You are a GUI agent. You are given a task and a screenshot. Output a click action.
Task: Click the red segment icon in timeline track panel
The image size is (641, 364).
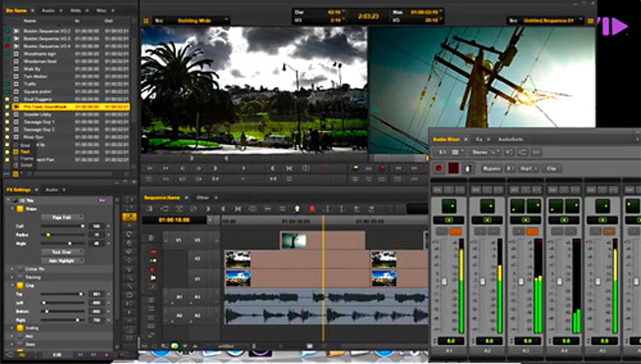(153, 252)
